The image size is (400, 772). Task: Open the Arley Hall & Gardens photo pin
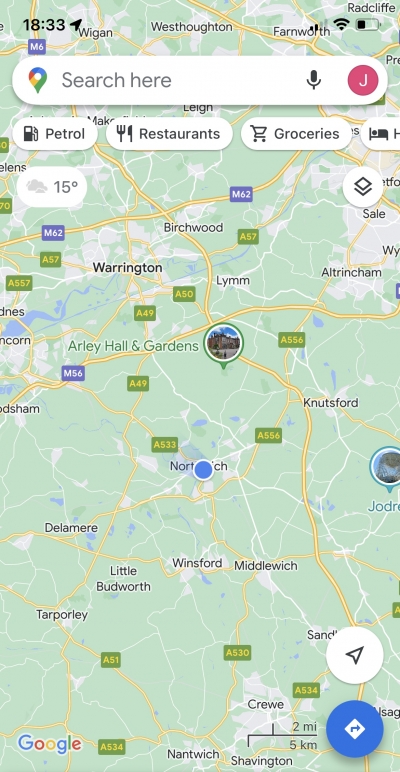[x=224, y=344]
